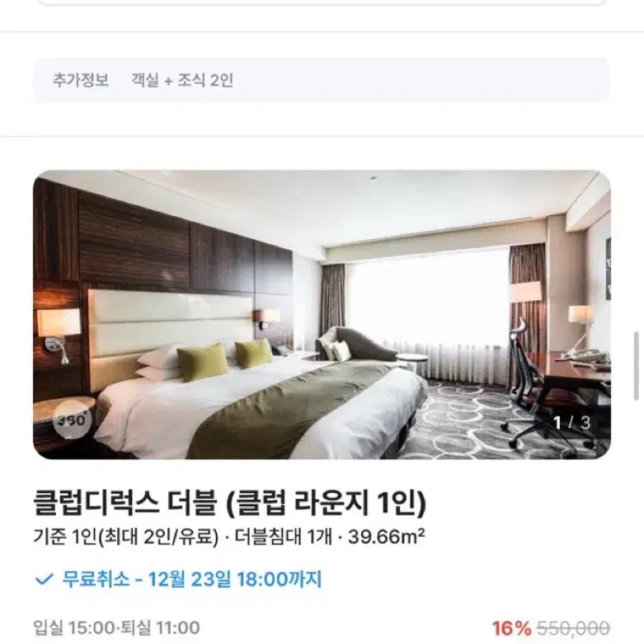This screenshot has height=644, width=644.
Task: Tap the 무료취소 checkmark icon
Action: click(44, 579)
